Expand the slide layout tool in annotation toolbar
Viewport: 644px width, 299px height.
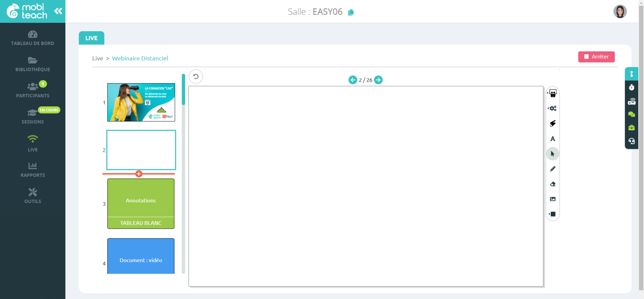[552, 93]
